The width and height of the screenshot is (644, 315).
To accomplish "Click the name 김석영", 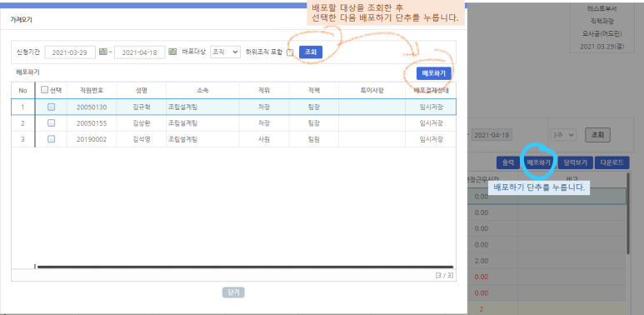I will coord(142,140).
